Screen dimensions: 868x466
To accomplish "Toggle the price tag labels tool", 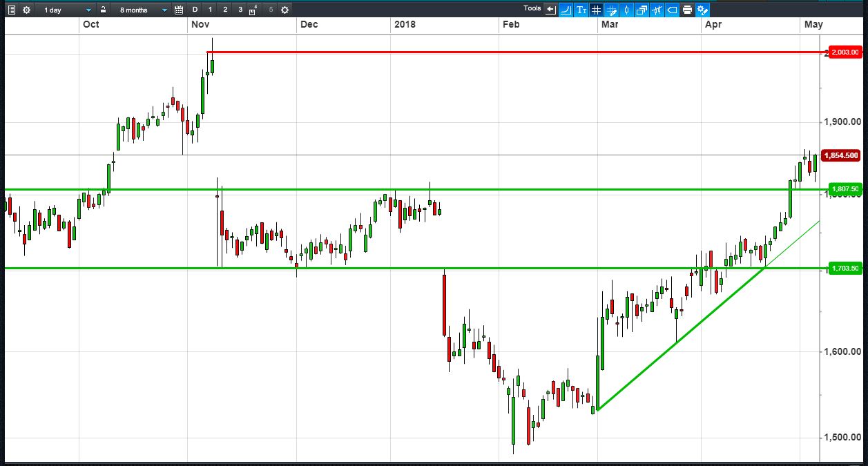I will tap(672, 10).
